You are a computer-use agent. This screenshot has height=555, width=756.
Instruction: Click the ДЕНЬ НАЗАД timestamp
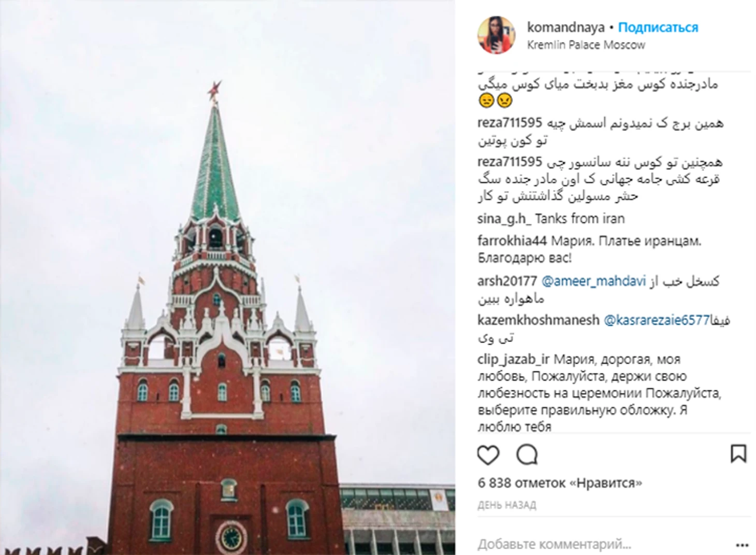pyautogui.click(x=507, y=505)
